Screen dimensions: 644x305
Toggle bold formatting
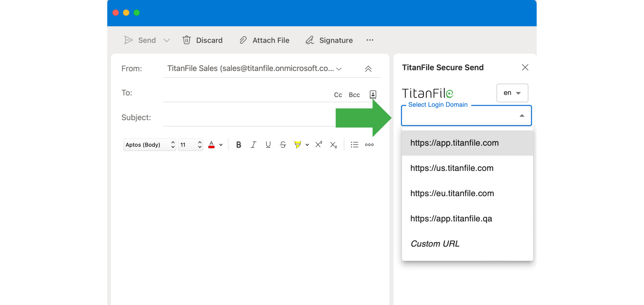(238, 145)
